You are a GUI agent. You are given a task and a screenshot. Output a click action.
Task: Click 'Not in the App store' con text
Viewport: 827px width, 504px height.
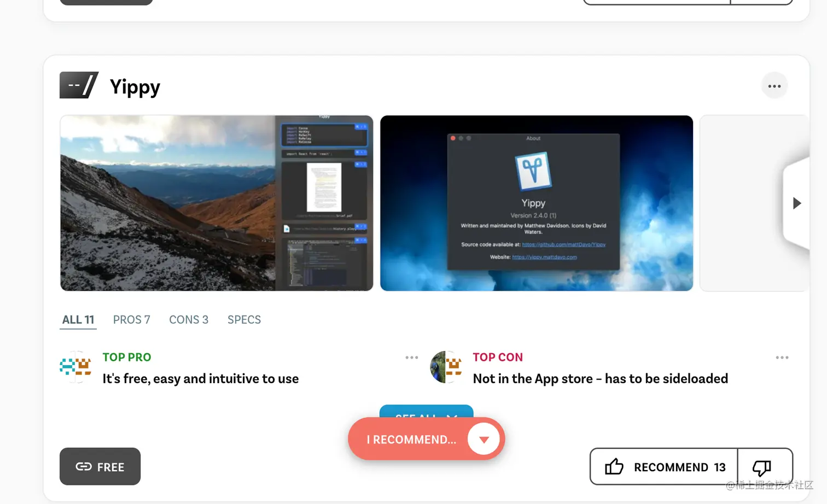(601, 379)
